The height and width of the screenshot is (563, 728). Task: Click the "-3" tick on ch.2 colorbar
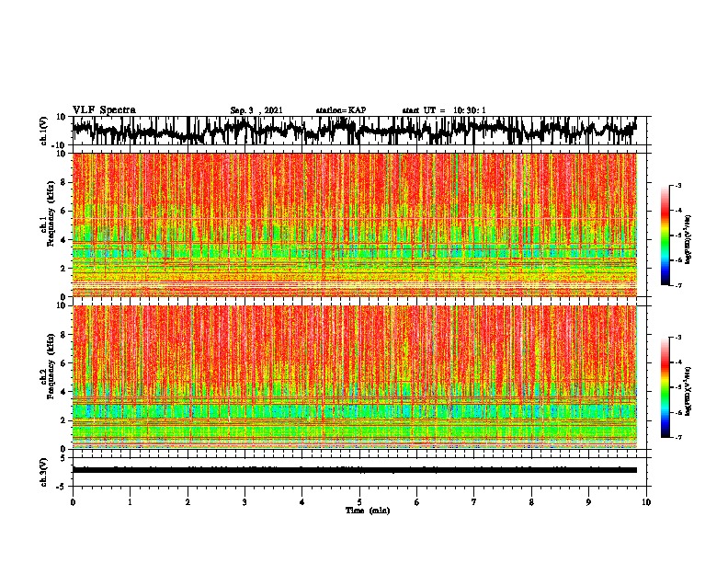coord(677,338)
